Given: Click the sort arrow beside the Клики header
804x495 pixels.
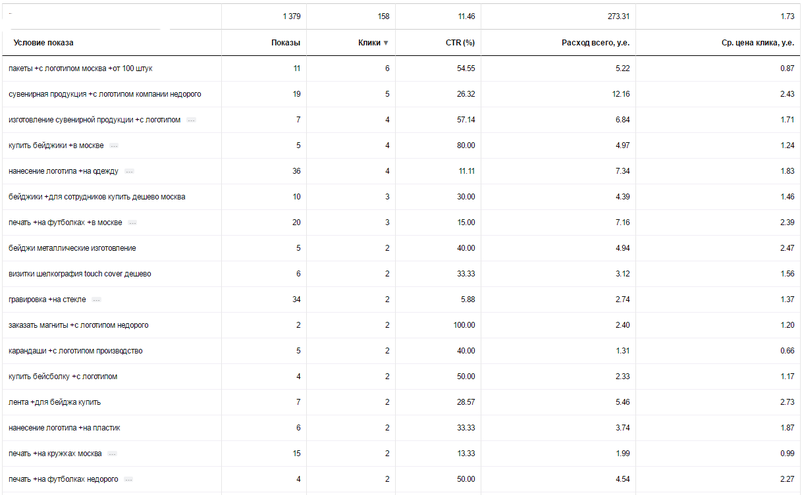Looking at the screenshot, I should point(386,43).
